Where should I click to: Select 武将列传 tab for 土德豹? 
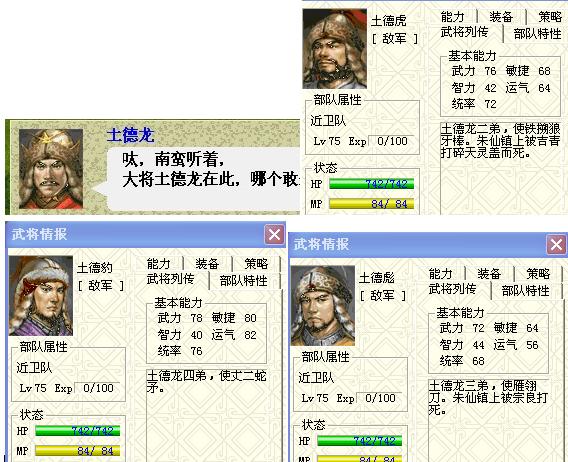click(x=170, y=280)
